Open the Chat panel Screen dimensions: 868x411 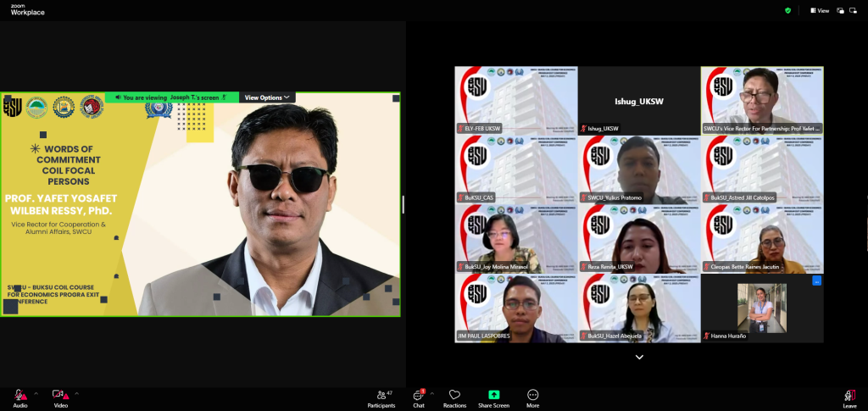coord(419,398)
